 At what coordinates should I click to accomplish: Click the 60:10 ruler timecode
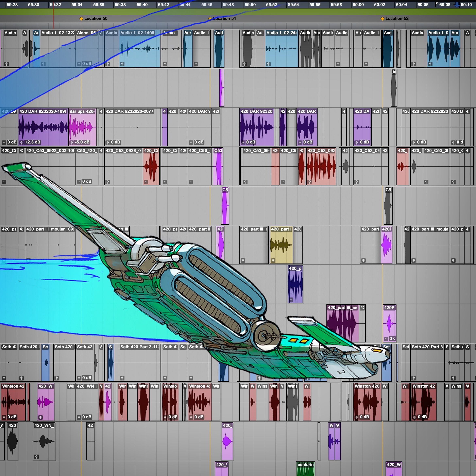coord(466,5)
